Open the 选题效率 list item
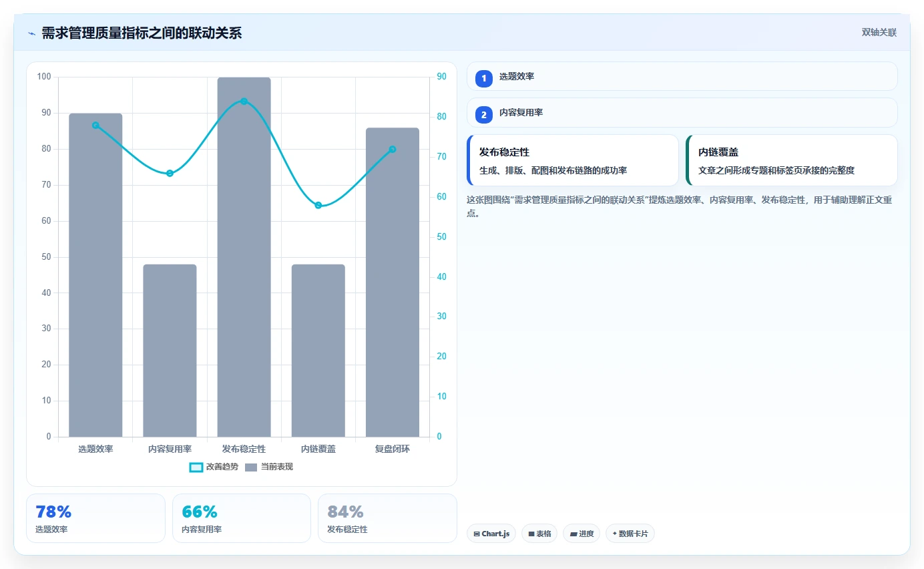 pyautogui.click(x=682, y=77)
